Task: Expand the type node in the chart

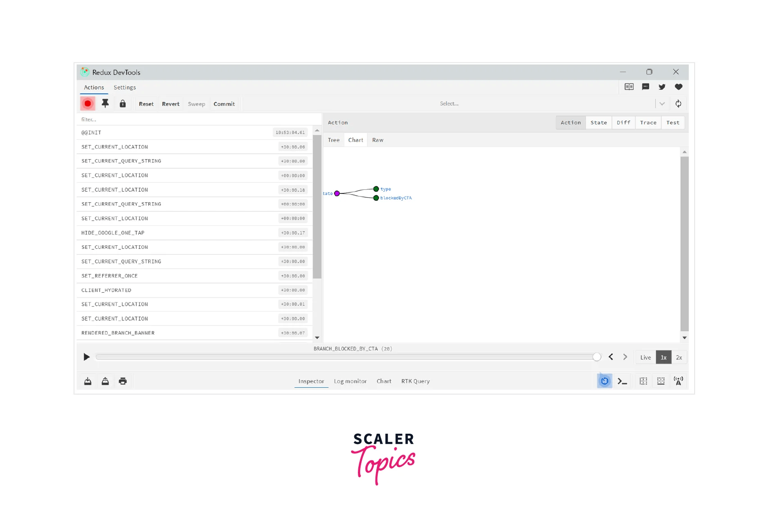Action: pyautogui.click(x=376, y=189)
